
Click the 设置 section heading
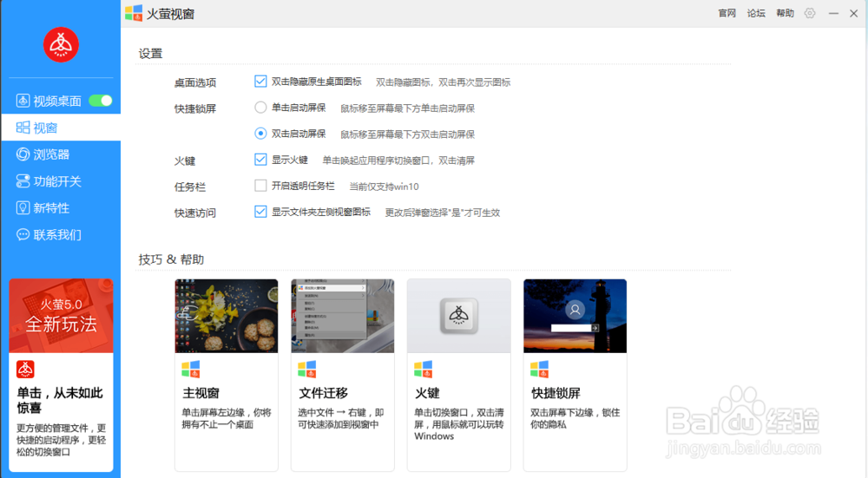tap(150, 54)
